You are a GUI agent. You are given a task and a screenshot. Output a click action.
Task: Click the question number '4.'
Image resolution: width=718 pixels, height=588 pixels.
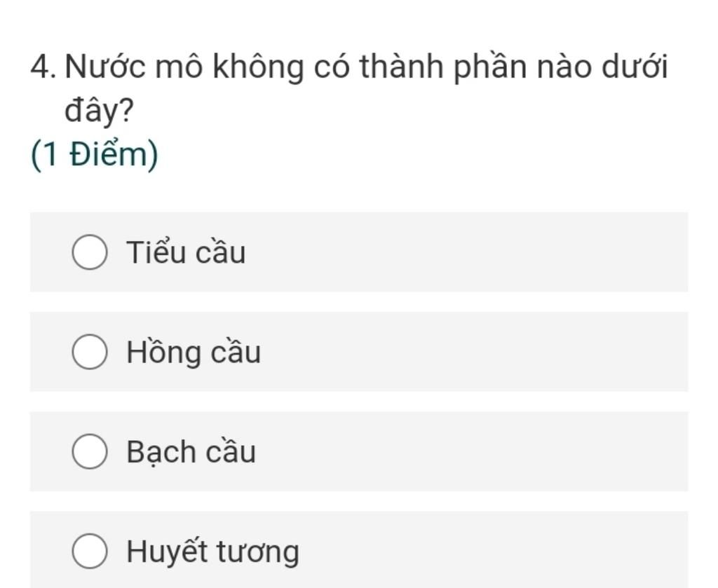tap(43, 68)
